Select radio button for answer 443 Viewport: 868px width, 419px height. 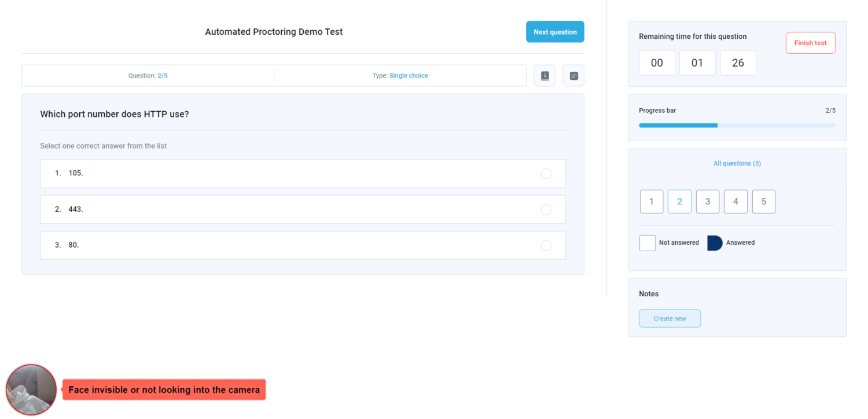coord(546,209)
